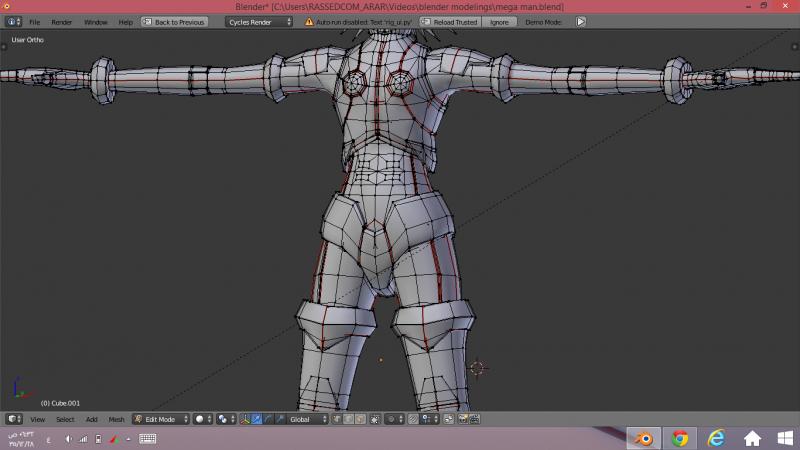The width and height of the screenshot is (800, 450).
Task: Launch Internet Explorer from the taskbar
Action: pyautogui.click(x=716, y=438)
